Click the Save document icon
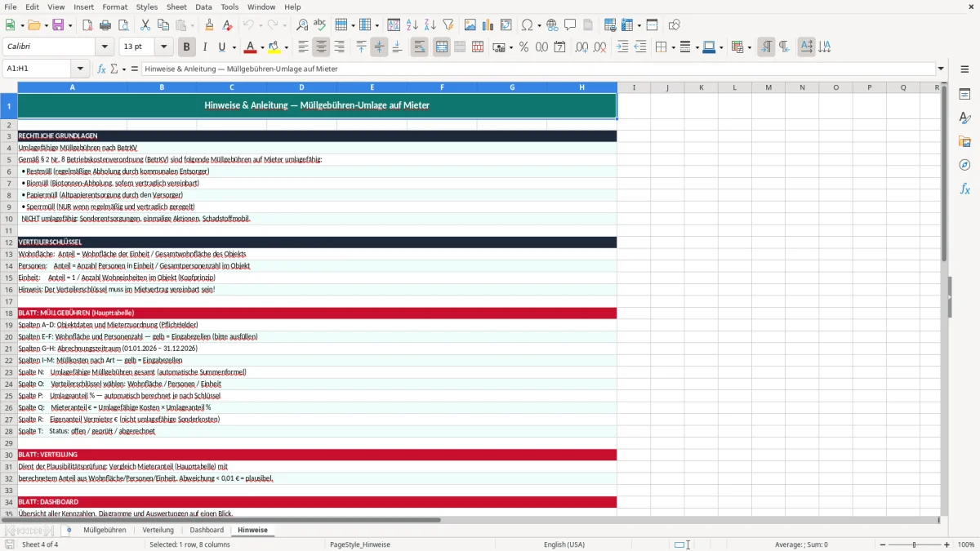 pyautogui.click(x=58, y=25)
